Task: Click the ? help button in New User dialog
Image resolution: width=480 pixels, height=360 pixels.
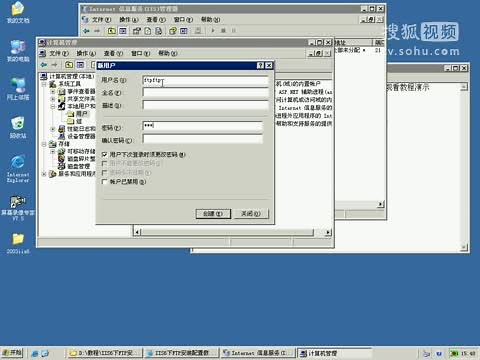Action: [x=260, y=66]
